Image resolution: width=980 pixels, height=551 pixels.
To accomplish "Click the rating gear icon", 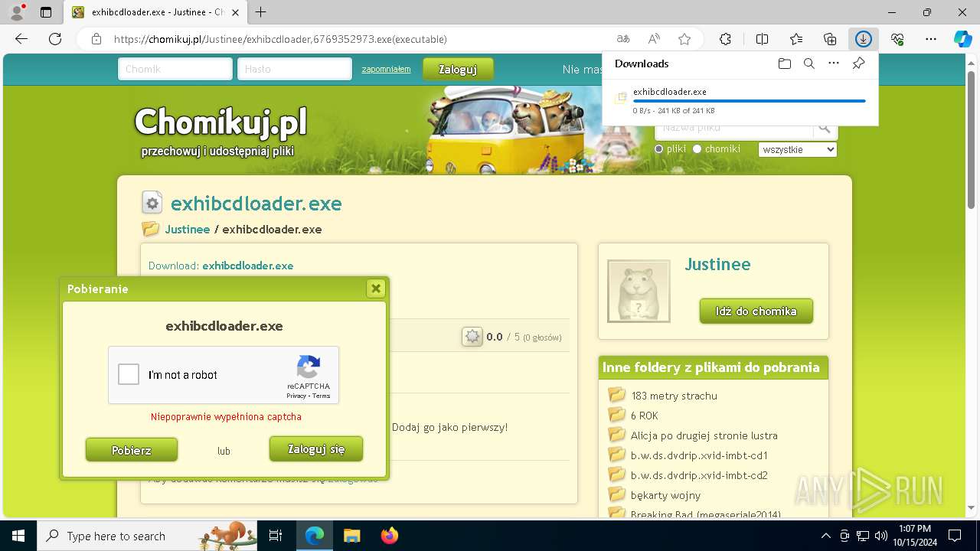I will [472, 337].
